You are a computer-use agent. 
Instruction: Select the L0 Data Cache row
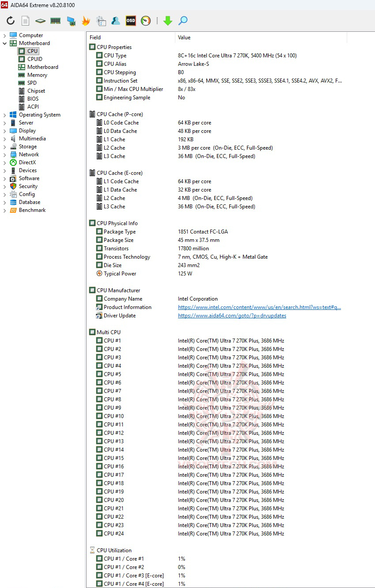(216, 131)
